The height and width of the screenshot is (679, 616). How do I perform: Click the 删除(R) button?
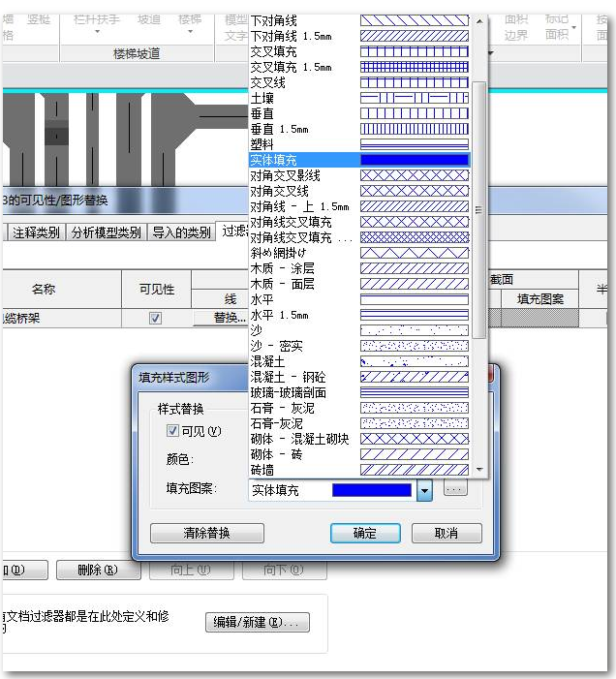pyautogui.click(x=98, y=570)
